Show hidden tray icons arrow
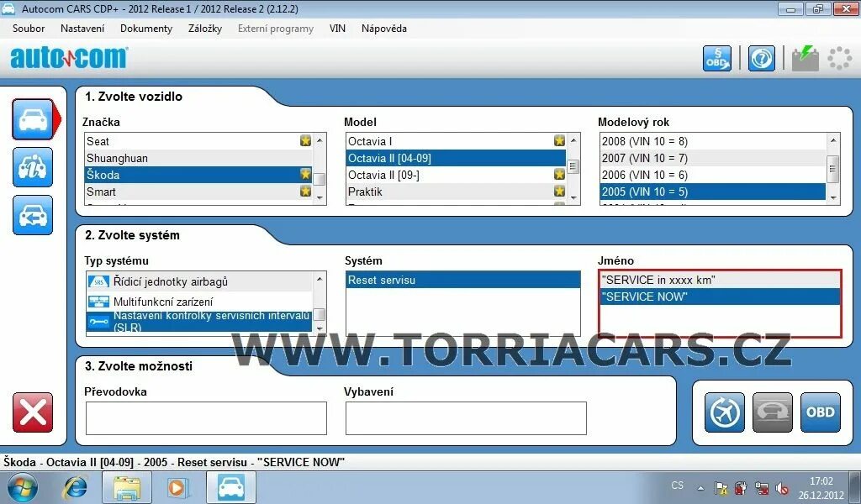The width and height of the screenshot is (861, 504). click(700, 487)
